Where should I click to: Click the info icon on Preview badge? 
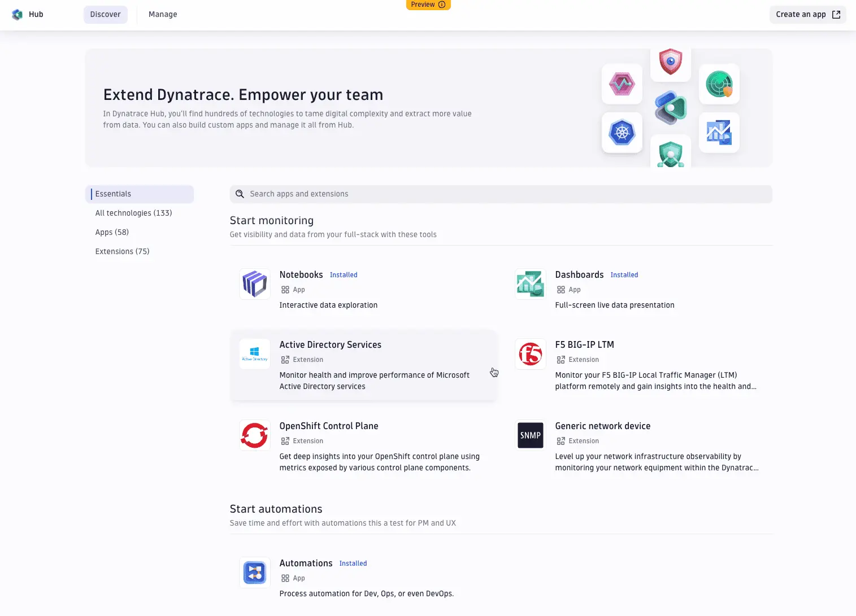tap(442, 5)
